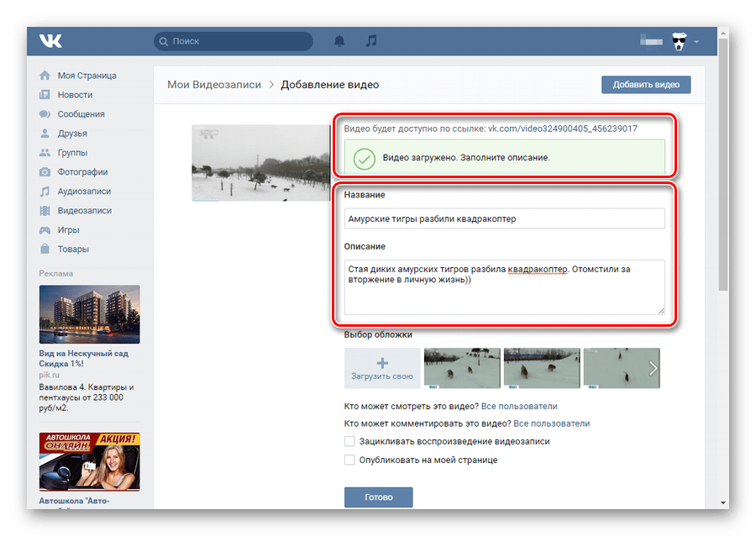Click the shopping bag icon for Товары
The height and width of the screenshot is (536, 756).
tap(45, 249)
